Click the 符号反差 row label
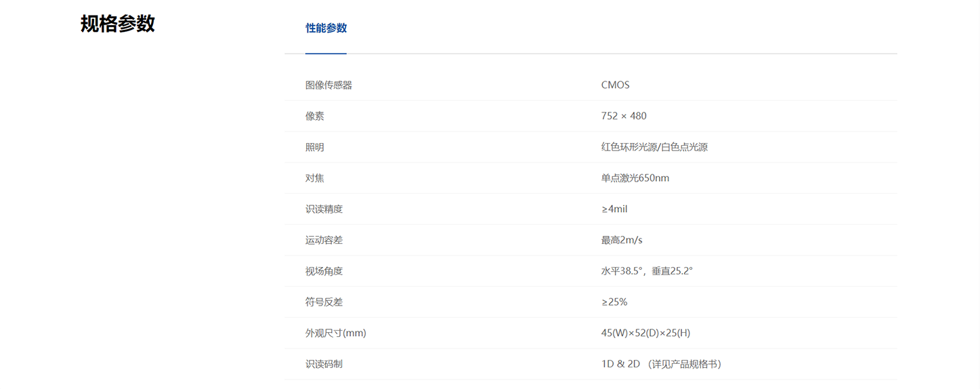This screenshot has height=389, width=980. [x=324, y=302]
